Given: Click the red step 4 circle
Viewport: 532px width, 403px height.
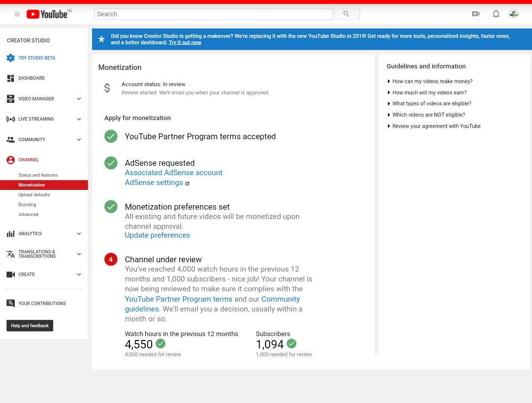Looking at the screenshot, I should click(x=111, y=259).
